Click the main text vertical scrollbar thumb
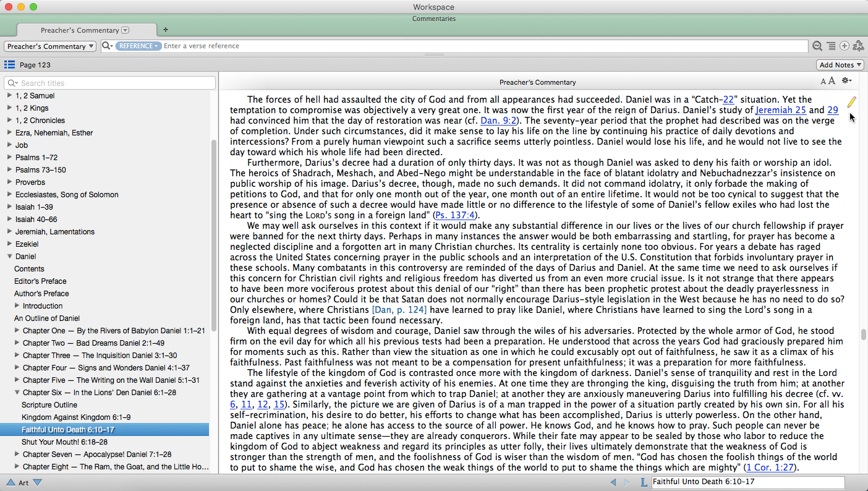The image size is (868, 491). (864, 335)
